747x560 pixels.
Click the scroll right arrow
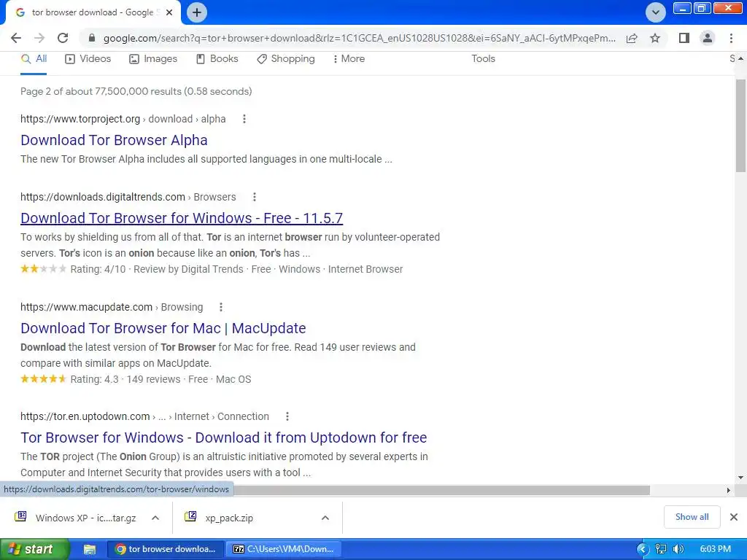[729, 490]
